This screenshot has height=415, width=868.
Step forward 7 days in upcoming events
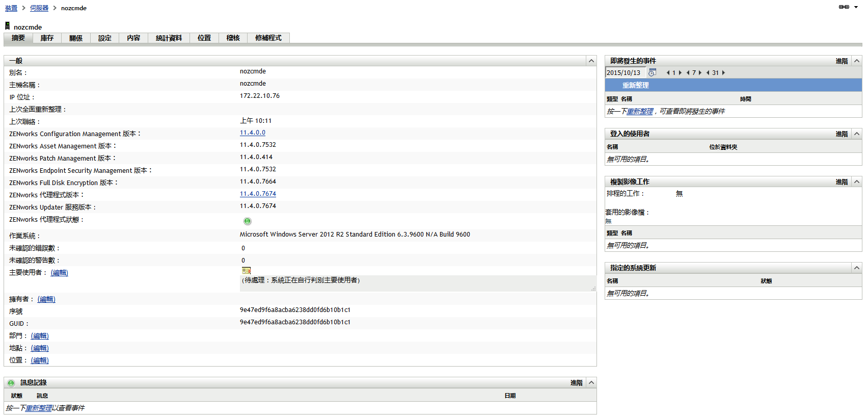click(x=700, y=73)
